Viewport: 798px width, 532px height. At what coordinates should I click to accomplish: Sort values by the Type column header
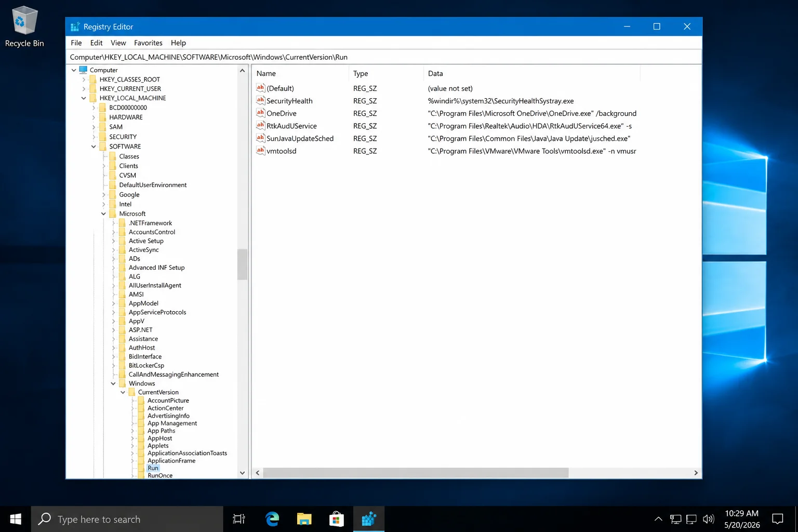[x=385, y=73]
